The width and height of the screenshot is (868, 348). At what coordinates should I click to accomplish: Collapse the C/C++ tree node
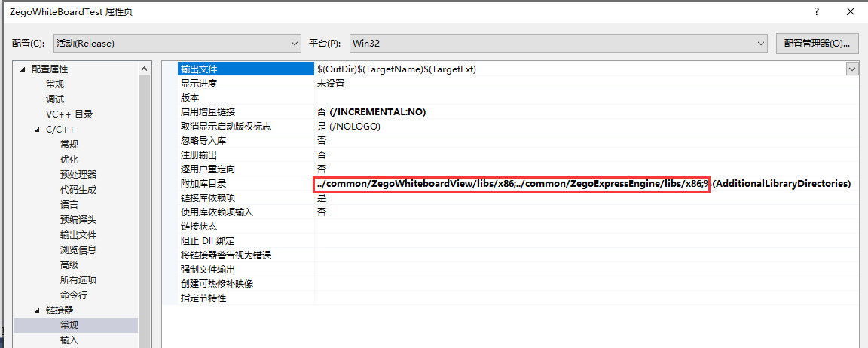[38, 130]
